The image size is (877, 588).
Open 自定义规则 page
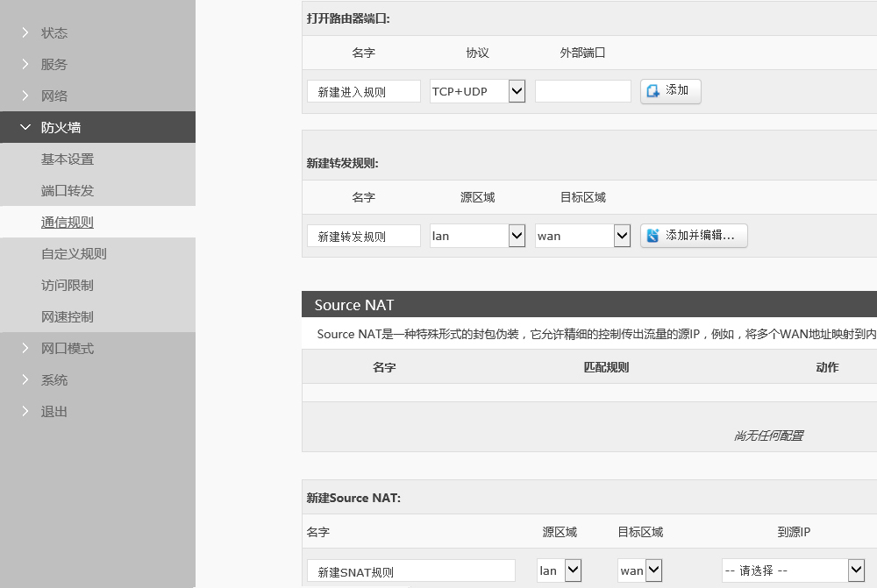click(x=74, y=253)
